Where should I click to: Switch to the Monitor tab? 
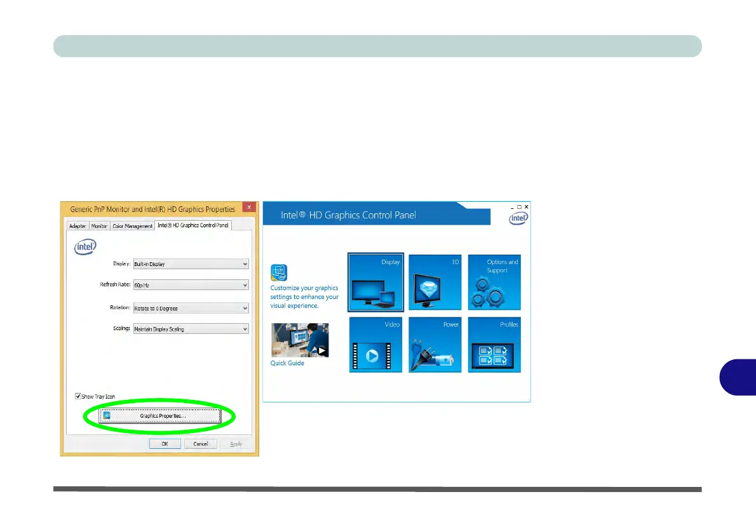pyautogui.click(x=99, y=226)
